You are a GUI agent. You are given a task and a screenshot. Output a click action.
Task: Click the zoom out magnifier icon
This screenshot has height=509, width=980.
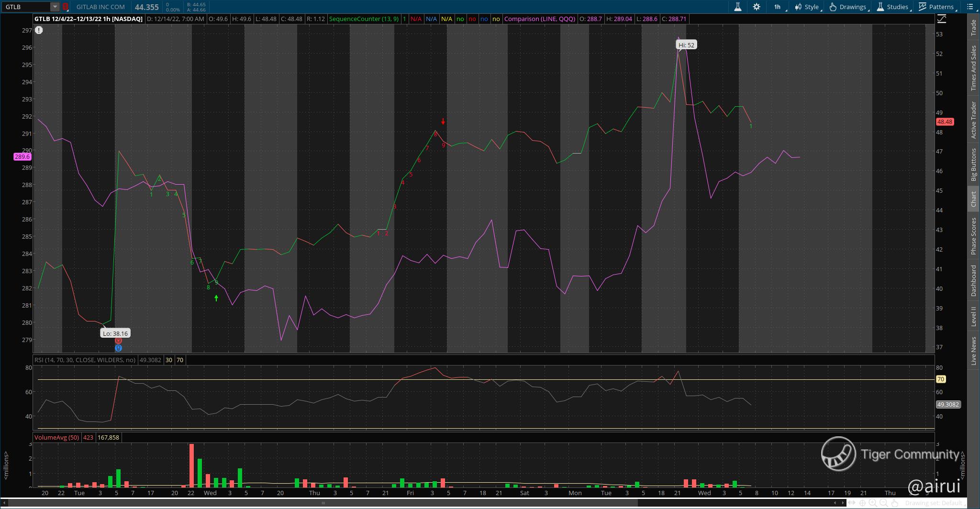[884, 503]
